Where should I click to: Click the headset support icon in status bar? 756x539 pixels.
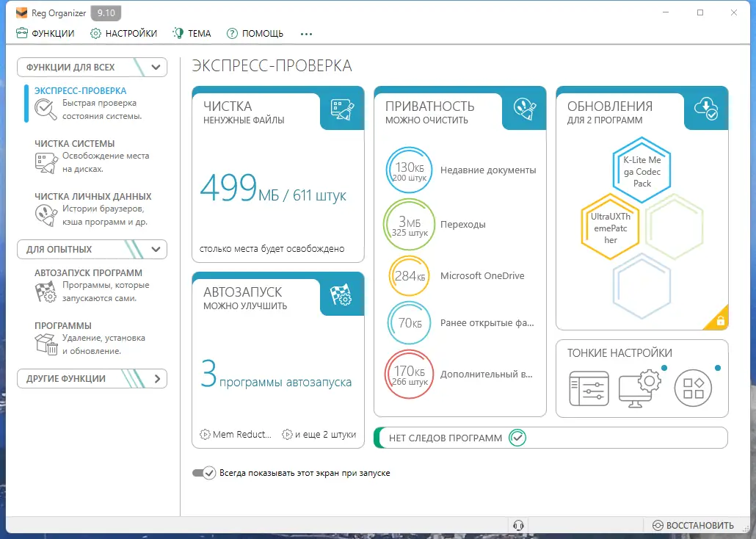point(518,526)
